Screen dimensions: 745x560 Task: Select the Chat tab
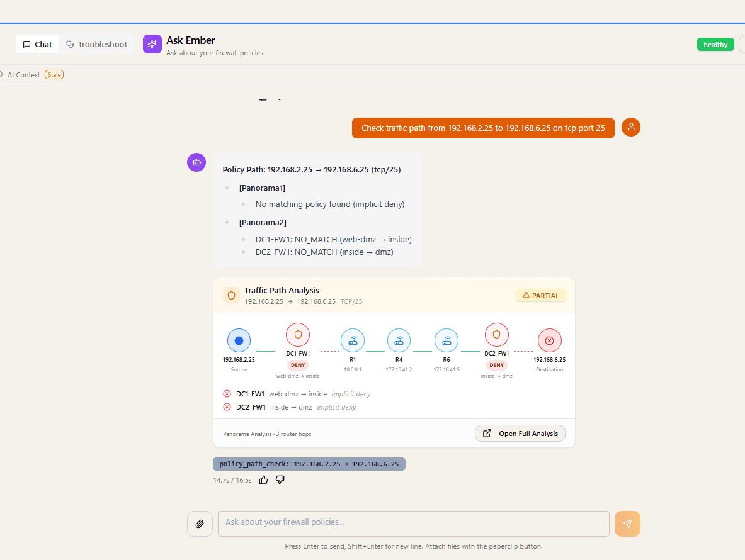click(37, 44)
